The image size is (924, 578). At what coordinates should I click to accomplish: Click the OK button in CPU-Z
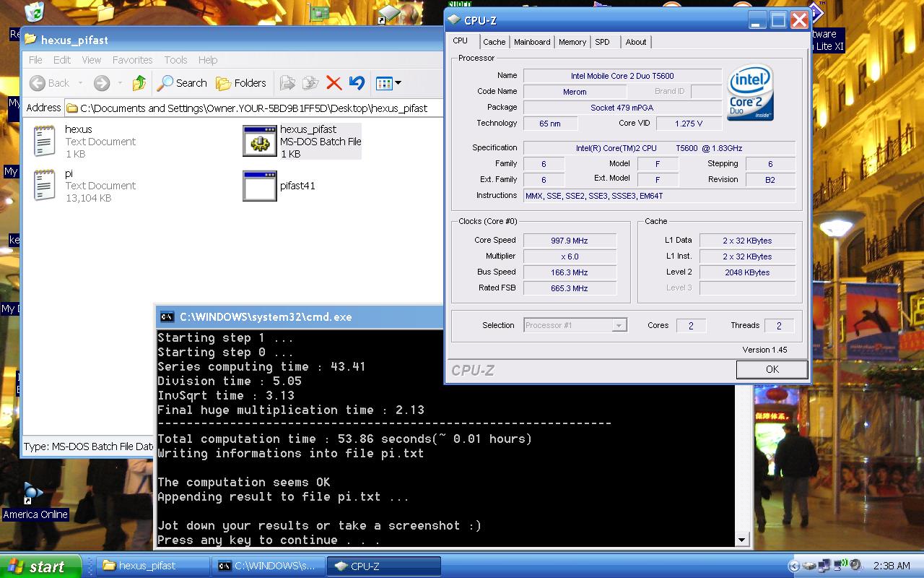[772, 369]
